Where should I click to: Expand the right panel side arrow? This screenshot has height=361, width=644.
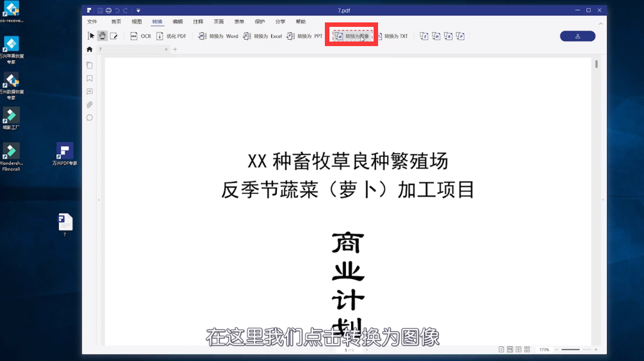(603, 200)
